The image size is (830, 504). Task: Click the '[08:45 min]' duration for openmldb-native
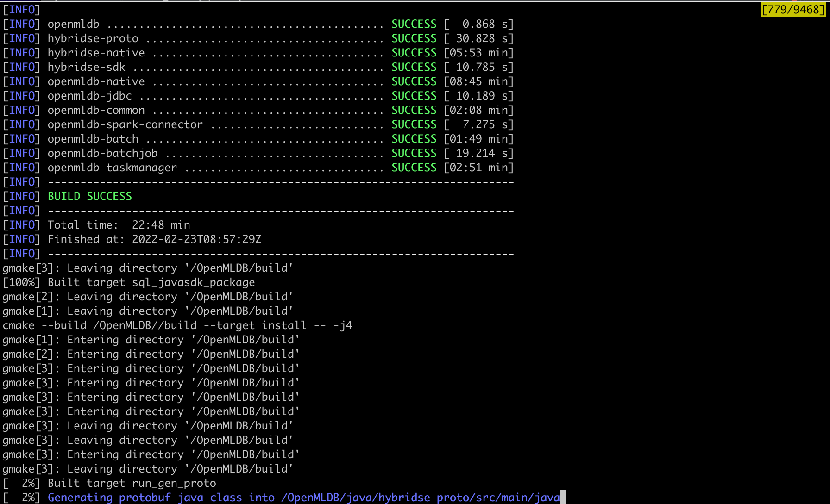479,81
